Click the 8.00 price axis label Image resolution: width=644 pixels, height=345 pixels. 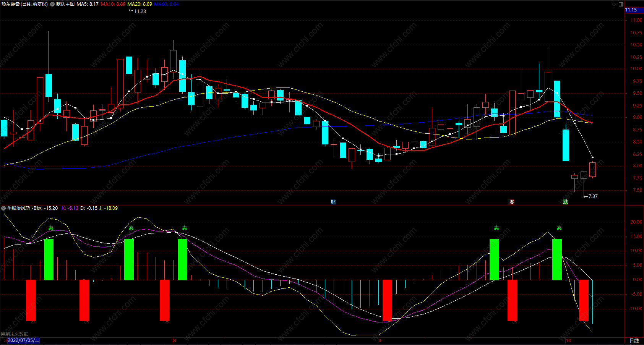click(638, 166)
